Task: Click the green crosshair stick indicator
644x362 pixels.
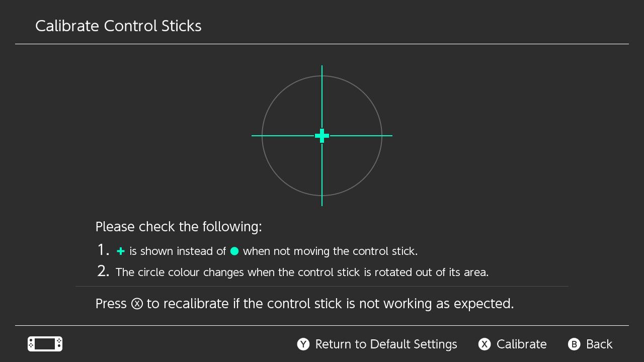Action: pyautogui.click(x=322, y=135)
